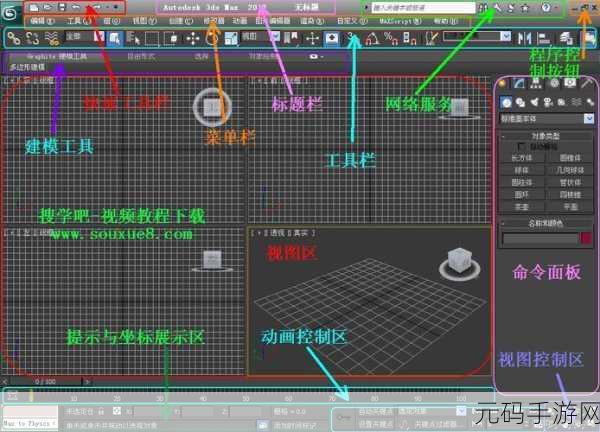Click the Select and Manipulate tool
The width and height of the screenshot is (600, 432).
[312, 38]
